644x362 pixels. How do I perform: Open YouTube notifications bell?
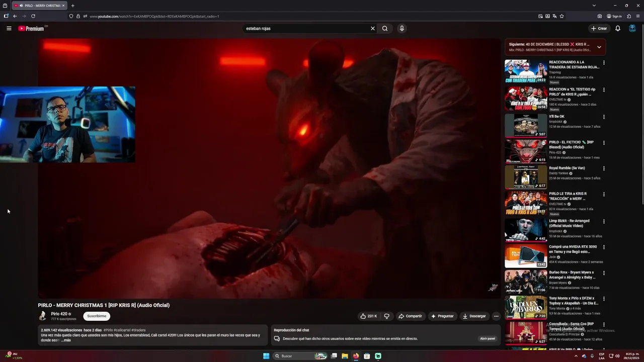tap(618, 29)
